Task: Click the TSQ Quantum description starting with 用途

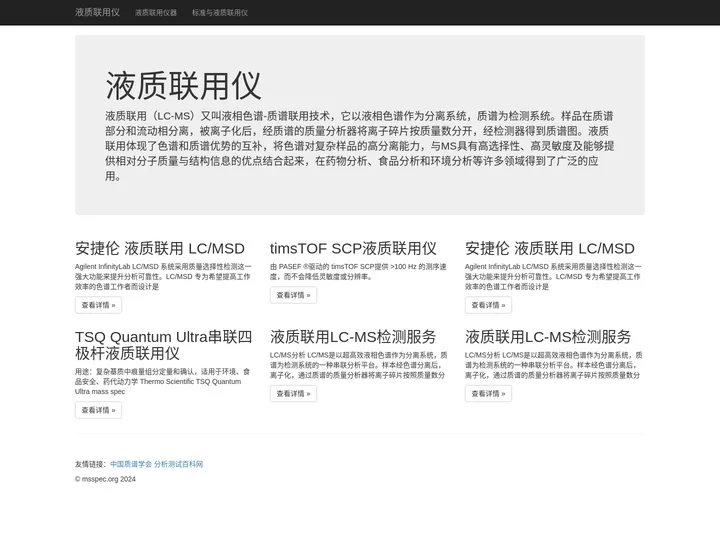Action: (x=163, y=382)
